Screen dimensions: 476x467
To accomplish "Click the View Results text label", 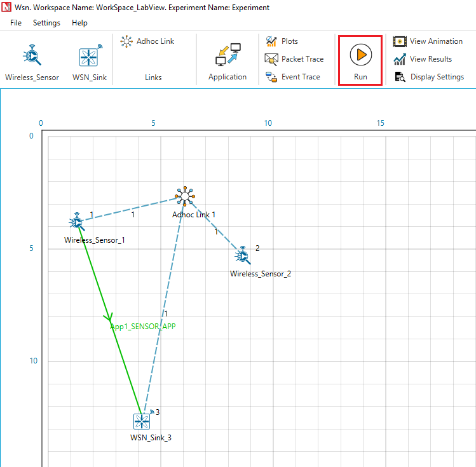I will pos(431,59).
